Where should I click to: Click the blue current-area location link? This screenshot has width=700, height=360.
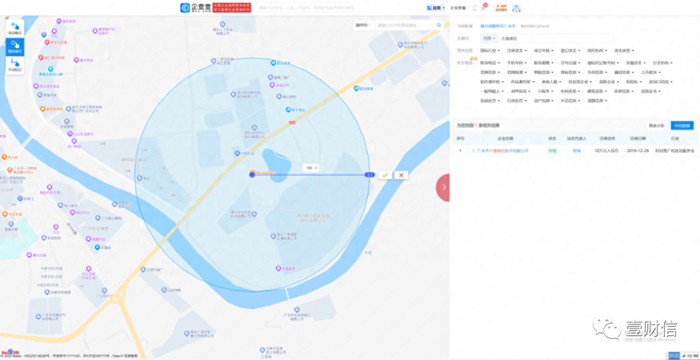(497, 26)
